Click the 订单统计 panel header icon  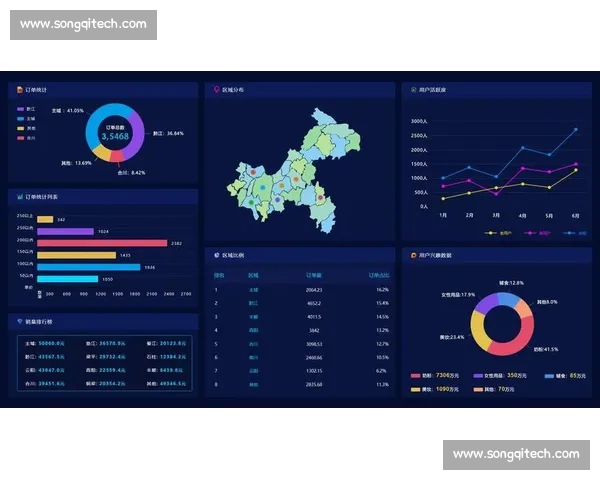pyautogui.click(x=19, y=90)
